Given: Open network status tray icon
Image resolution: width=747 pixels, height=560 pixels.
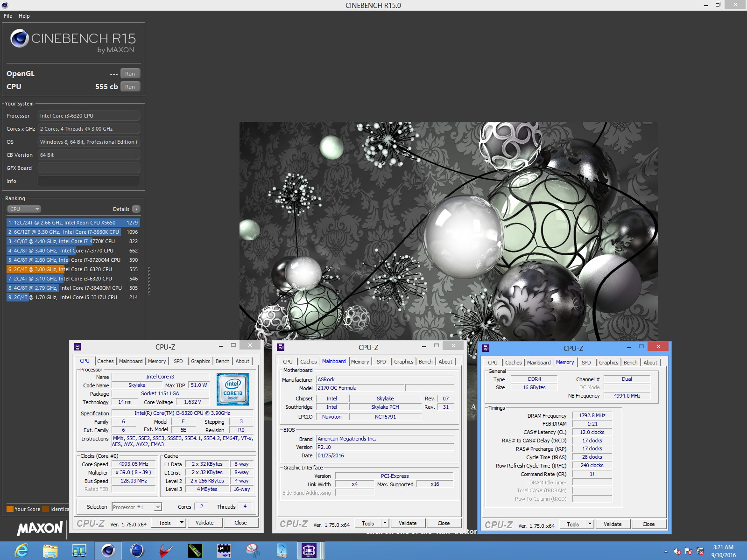Looking at the screenshot, I should (x=700, y=551).
